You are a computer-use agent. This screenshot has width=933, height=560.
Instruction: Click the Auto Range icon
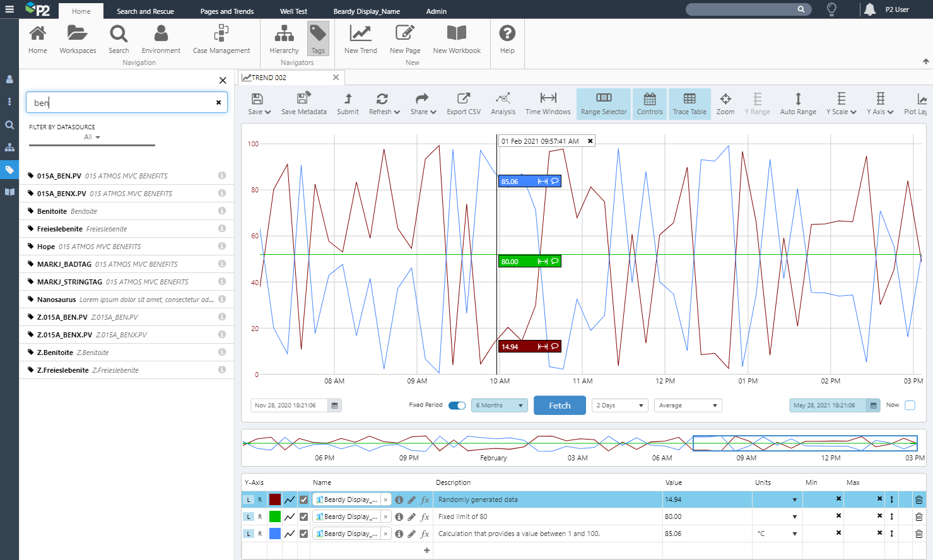(797, 103)
